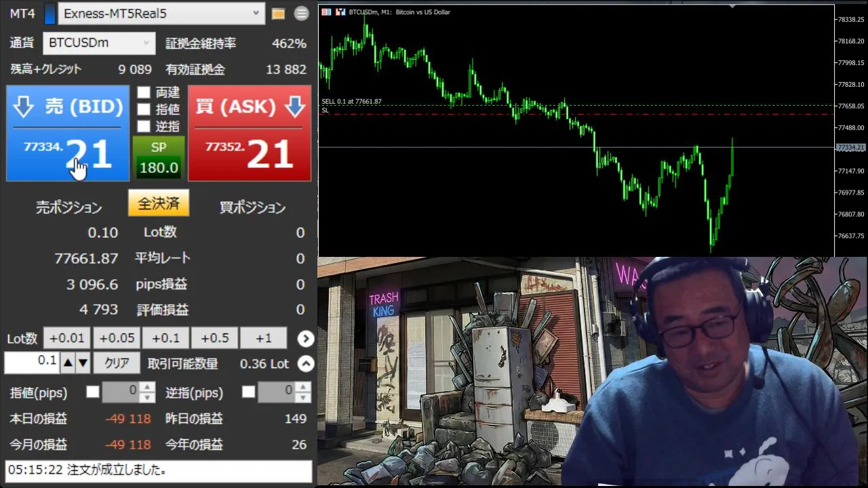Click the blue indicator beside MT4 label
868x488 pixels.
(50, 14)
